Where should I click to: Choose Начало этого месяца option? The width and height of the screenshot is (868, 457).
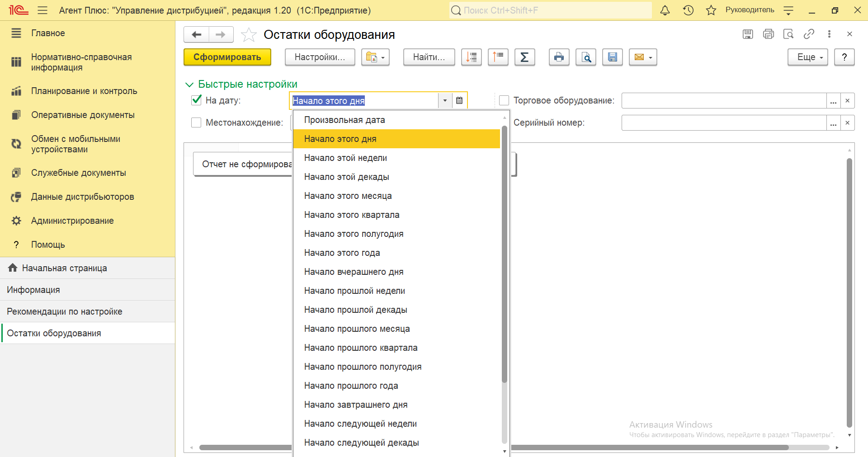tap(396, 196)
